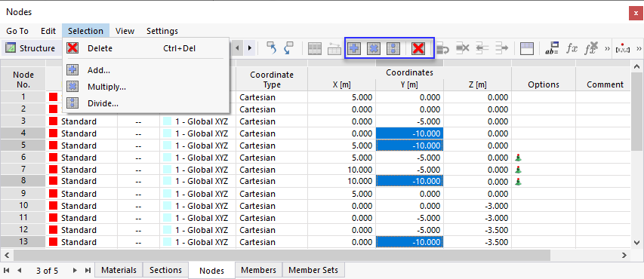Click the red color swatch in row 12

click(x=53, y=230)
